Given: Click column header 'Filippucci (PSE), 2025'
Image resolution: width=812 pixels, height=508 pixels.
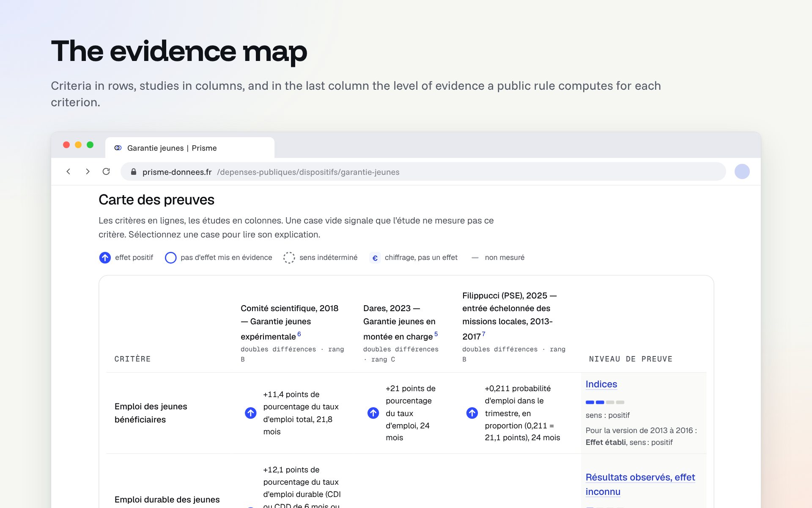Looking at the screenshot, I should [510, 316].
